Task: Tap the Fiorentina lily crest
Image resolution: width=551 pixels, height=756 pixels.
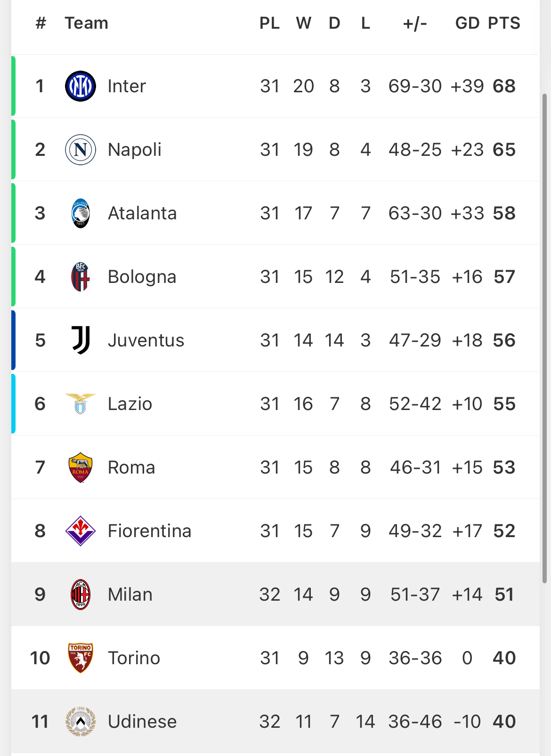Action: (x=81, y=531)
